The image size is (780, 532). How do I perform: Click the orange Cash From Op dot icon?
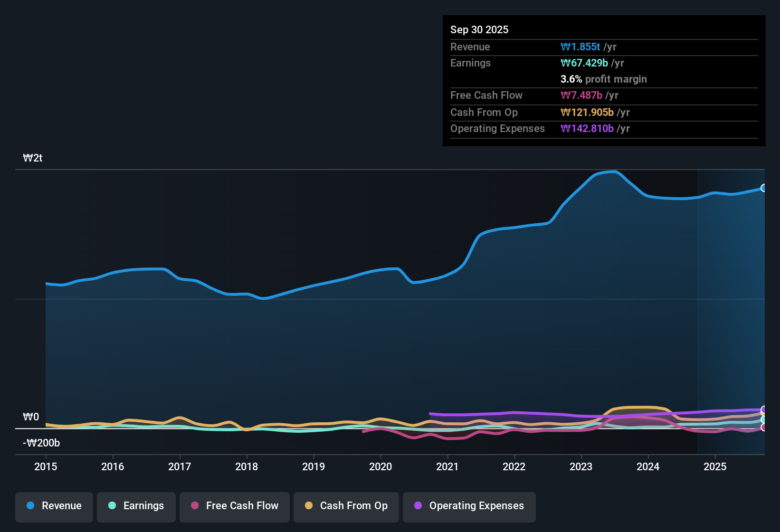308,506
